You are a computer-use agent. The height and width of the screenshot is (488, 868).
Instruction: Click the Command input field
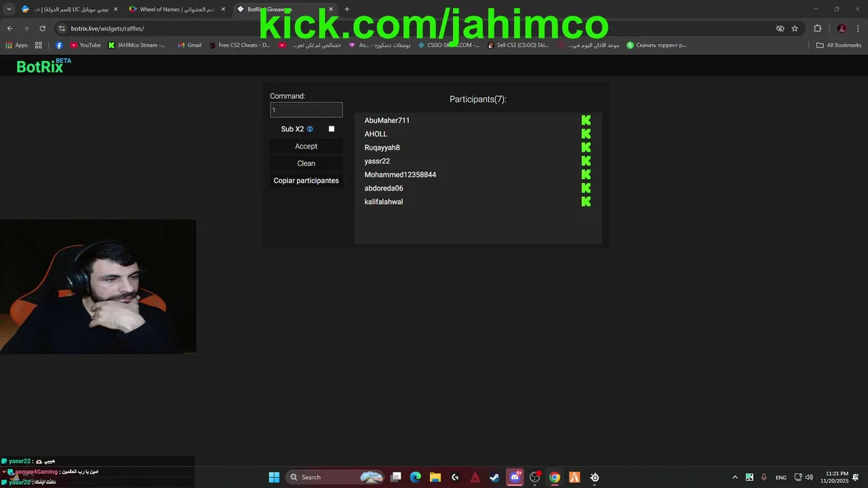coord(306,110)
